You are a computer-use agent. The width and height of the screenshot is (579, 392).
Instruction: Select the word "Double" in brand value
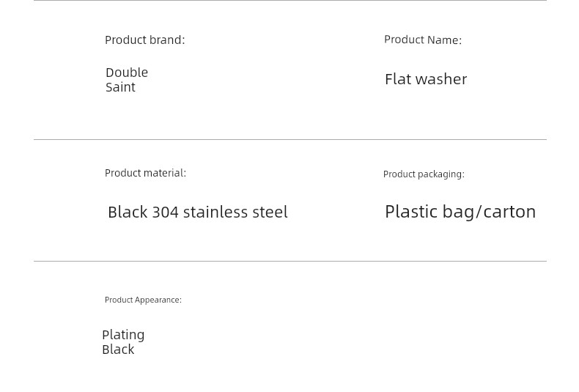127,73
